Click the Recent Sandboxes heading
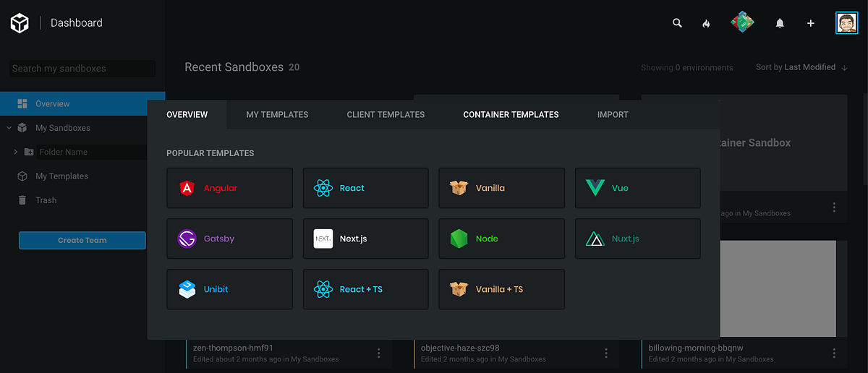 click(234, 67)
